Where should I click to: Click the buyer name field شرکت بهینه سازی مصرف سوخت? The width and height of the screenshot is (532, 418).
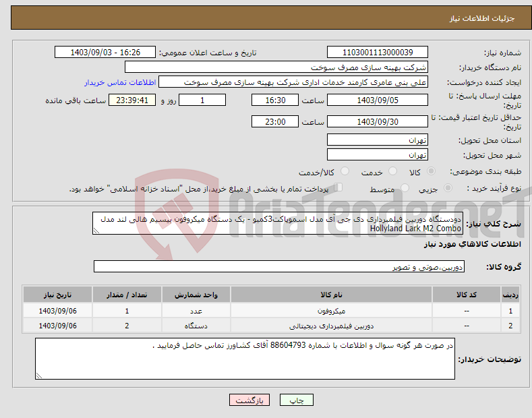pos(276,67)
